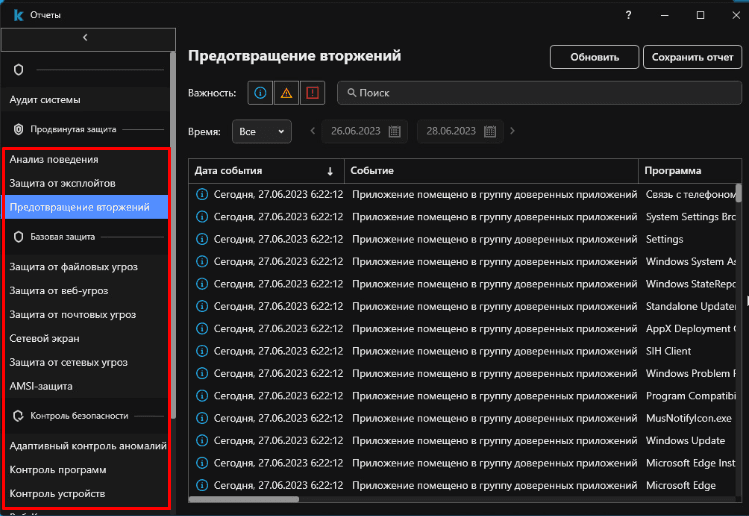
Task: Go to previous date range arrow
Action: tap(313, 131)
